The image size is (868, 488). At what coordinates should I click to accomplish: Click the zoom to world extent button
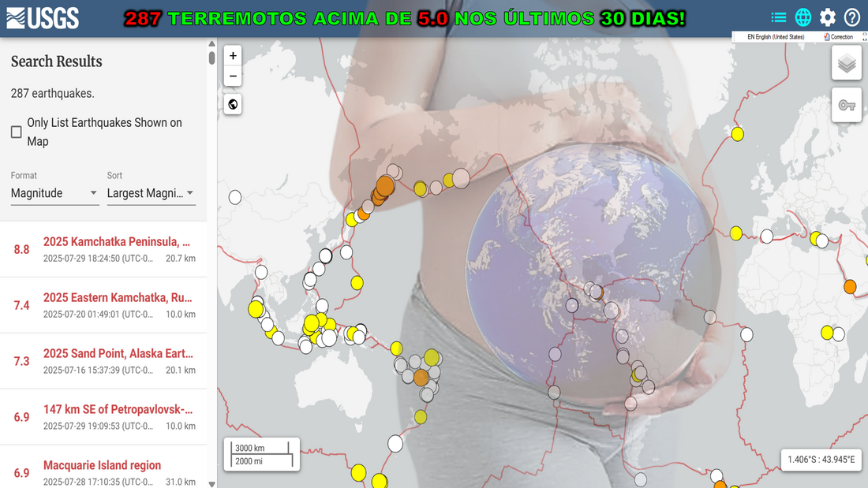[x=233, y=104]
